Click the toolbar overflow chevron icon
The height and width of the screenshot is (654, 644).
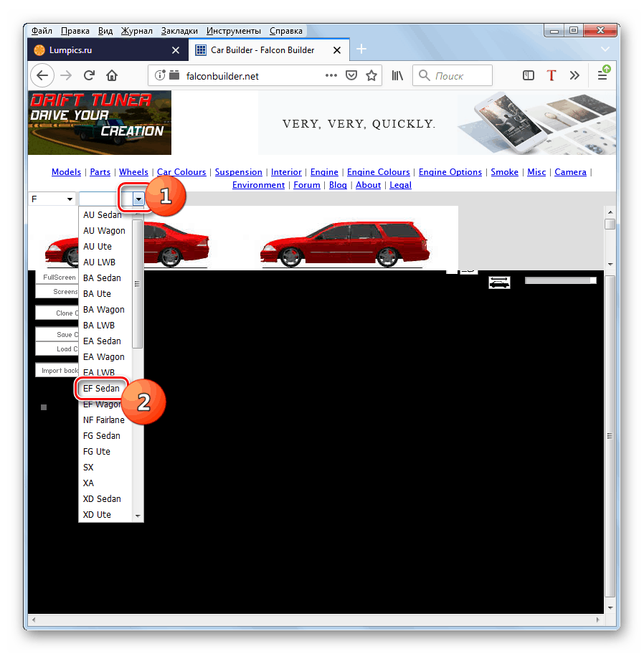coord(574,75)
